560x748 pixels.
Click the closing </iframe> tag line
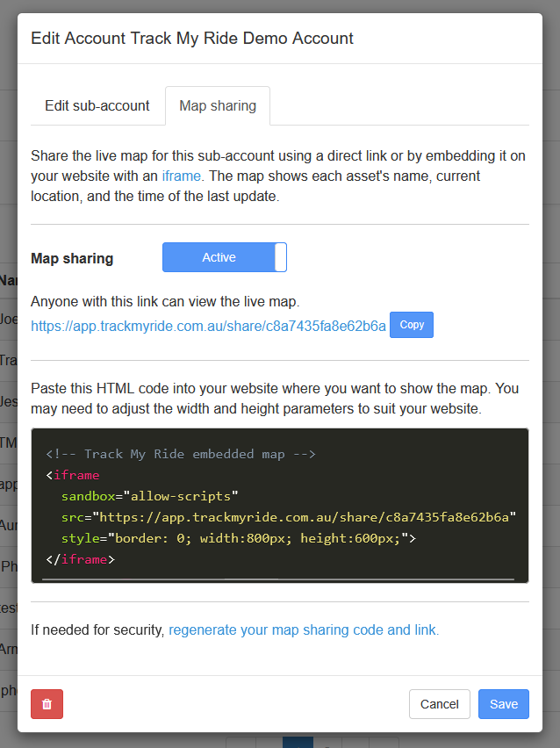coord(80,559)
